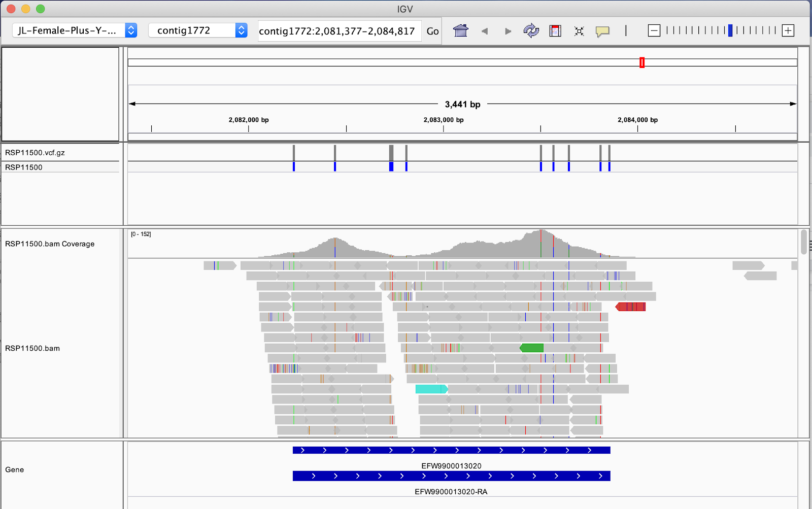Go forward to next locus
The image size is (812, 509).
click(x=507, y=31)
